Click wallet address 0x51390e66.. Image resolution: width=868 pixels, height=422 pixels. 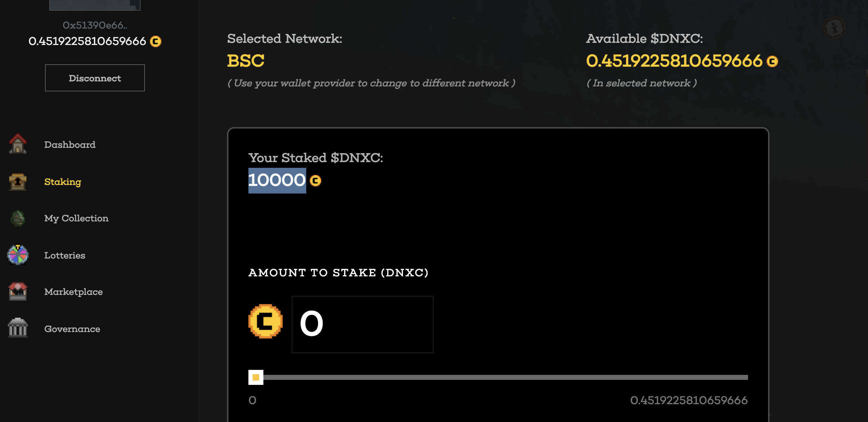tap(95, 25)
